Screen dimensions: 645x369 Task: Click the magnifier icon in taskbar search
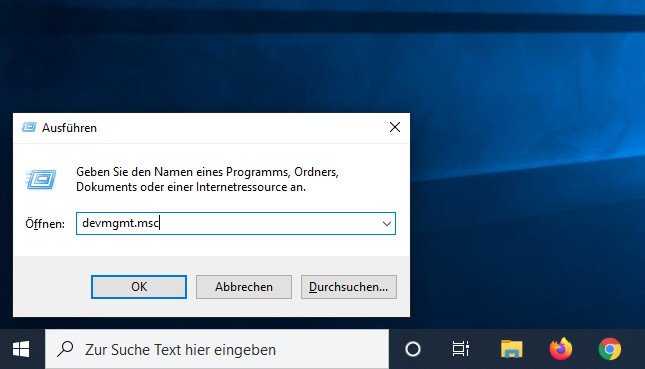pyautogui.click(x=65, y=349)
